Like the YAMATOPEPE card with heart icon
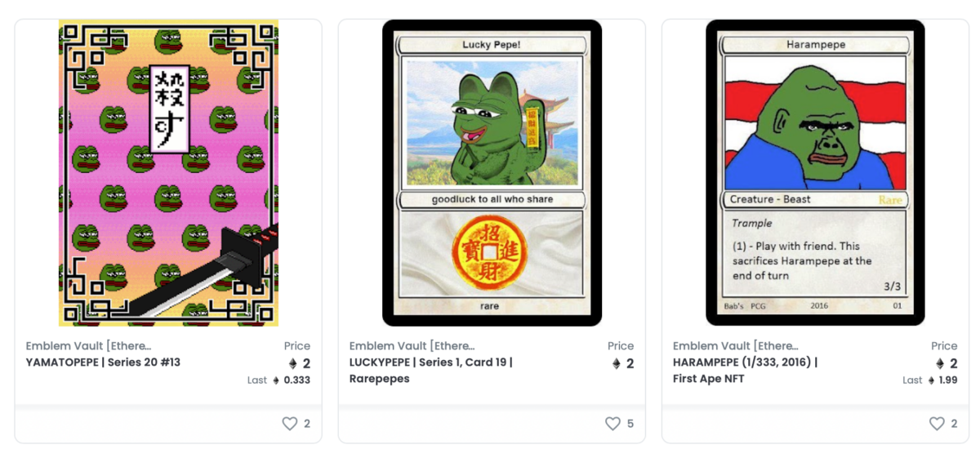Viewport: 980px width, 458px height. [289, 424]
